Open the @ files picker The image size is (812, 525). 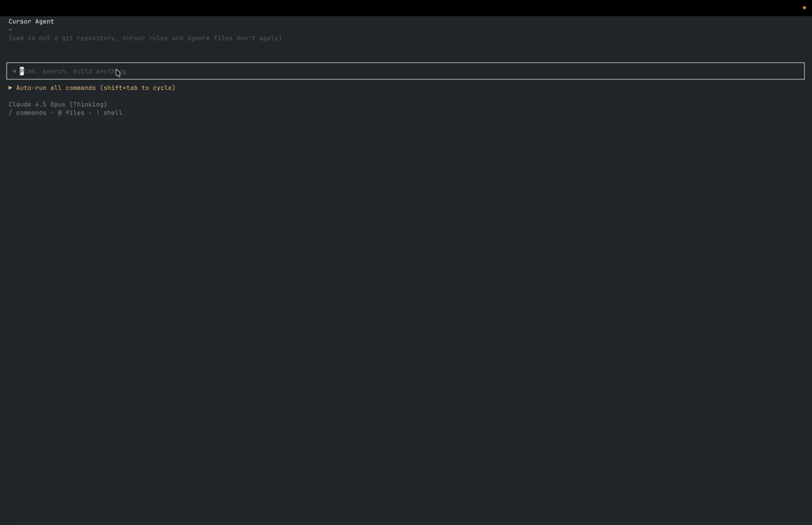pos(73,113)
